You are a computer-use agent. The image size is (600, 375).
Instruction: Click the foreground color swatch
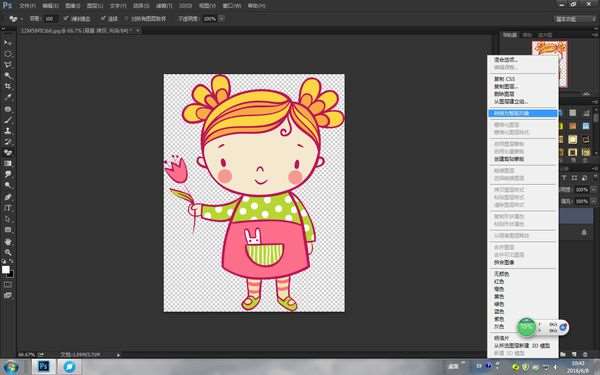click(x=5, y=269)
